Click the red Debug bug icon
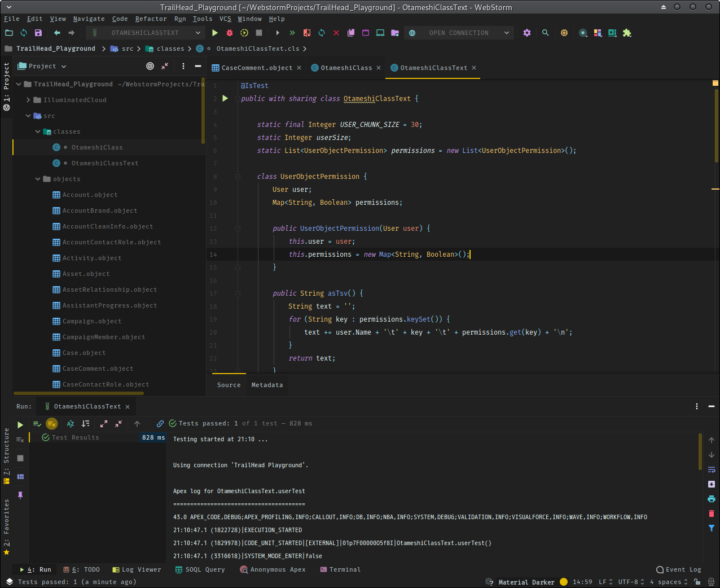This screenshot has width=720, height=588. pyautogui.click(x=230, y=33)
